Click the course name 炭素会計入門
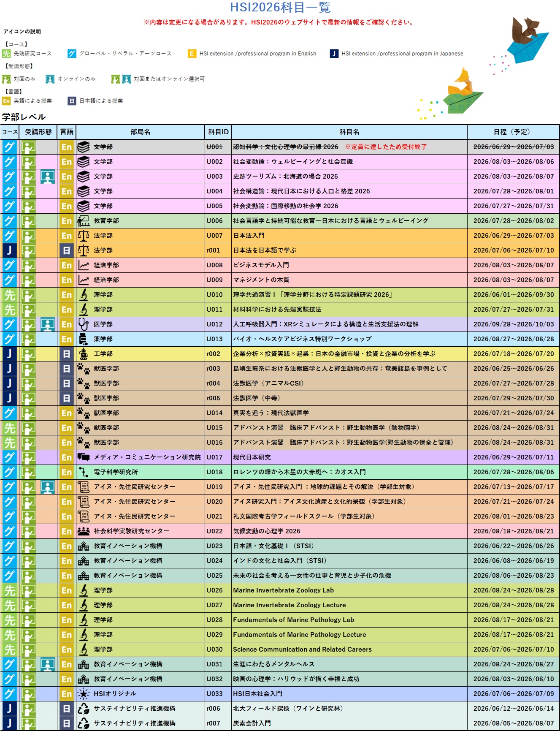The image size is (560, 731). [252, 723]
